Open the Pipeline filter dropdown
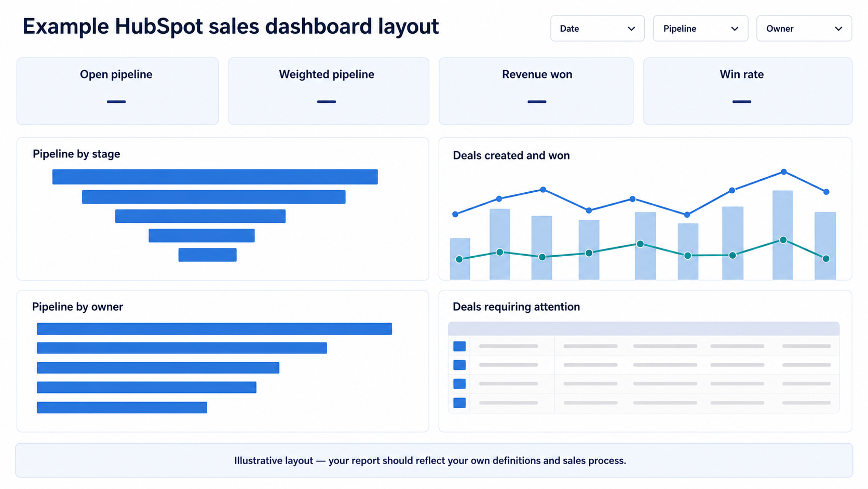The height and width of the screenshot is (489, 868). (x=700, y=29)
